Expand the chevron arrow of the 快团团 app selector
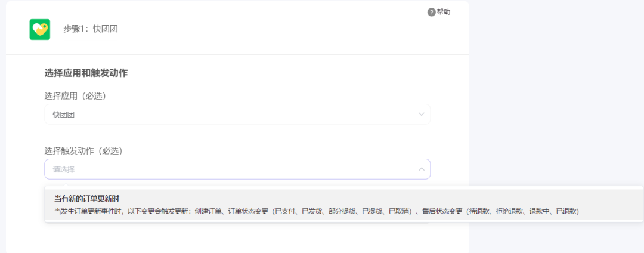 tap(422, 114)
